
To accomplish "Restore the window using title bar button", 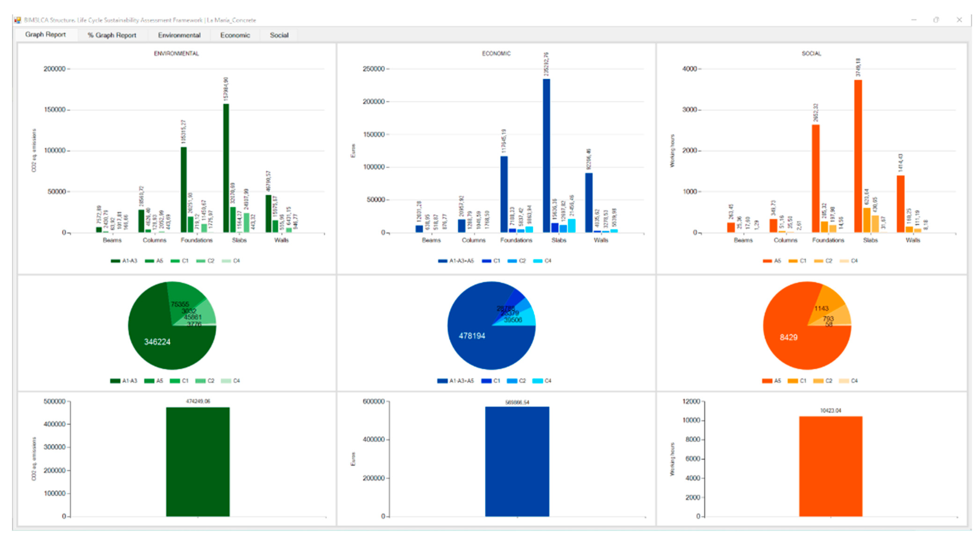I will pos(936,20).
